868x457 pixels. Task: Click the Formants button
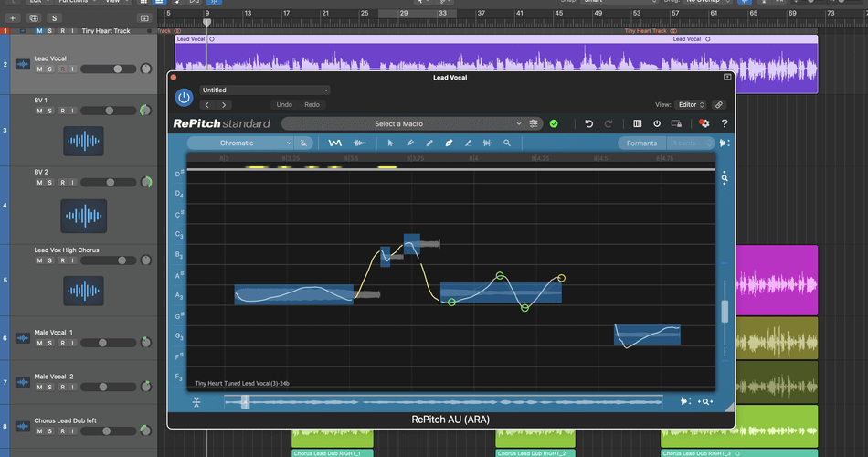[x=641, y=143]
